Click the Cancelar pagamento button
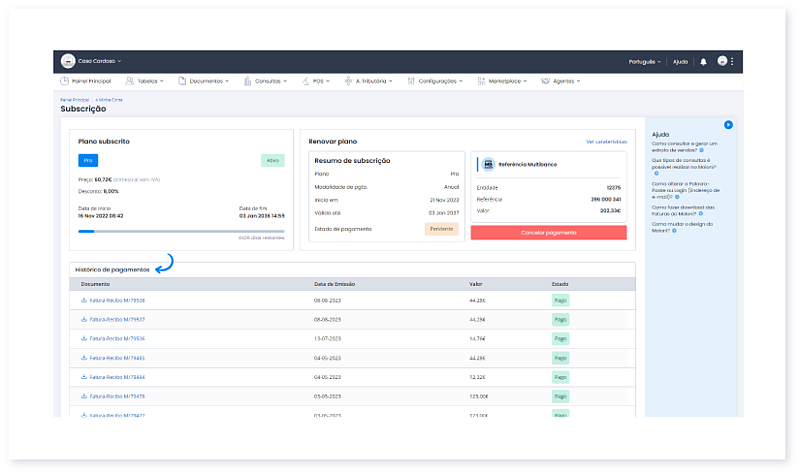Viewport: 800px width, 474px height. coord(548,233)
